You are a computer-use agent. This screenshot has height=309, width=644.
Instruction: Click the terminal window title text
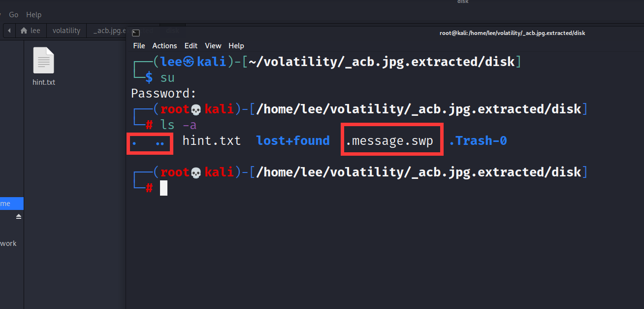click(512, 33)
